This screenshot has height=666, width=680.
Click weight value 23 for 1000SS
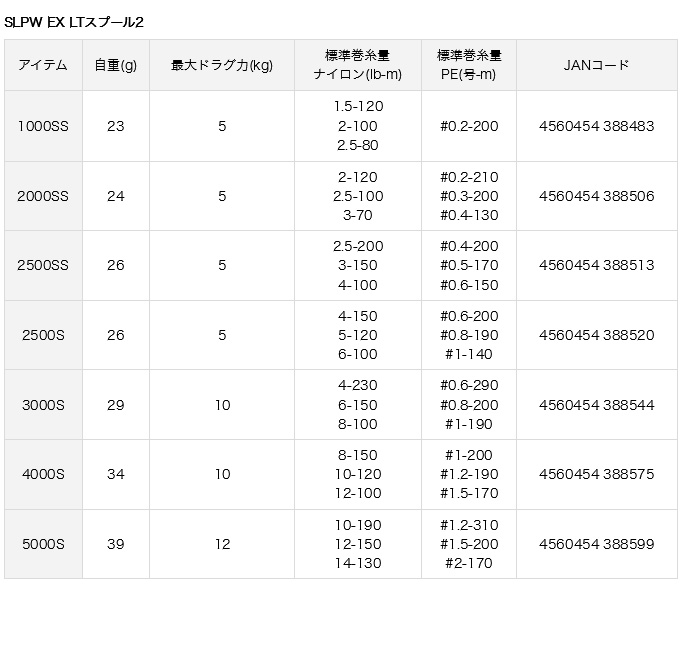[116, 126]
